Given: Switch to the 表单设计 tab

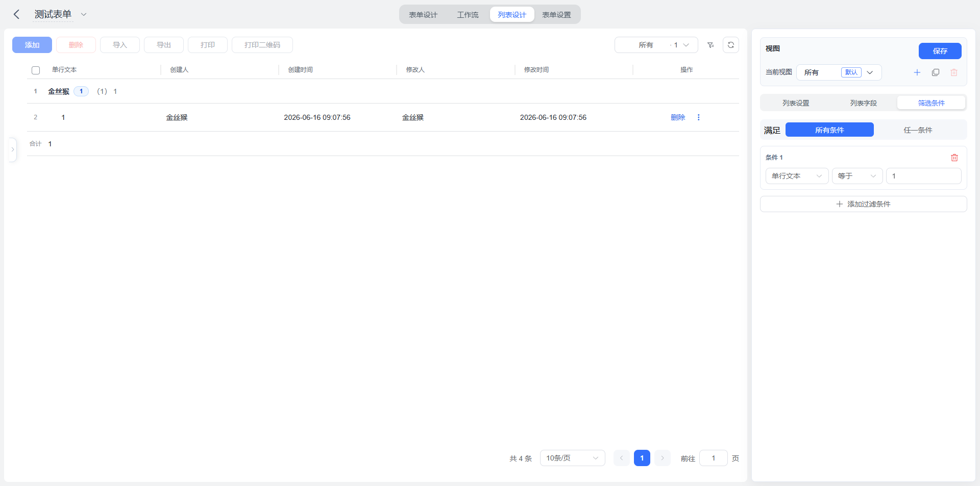Looking at the screenshot, I should [x=423, y=15].
